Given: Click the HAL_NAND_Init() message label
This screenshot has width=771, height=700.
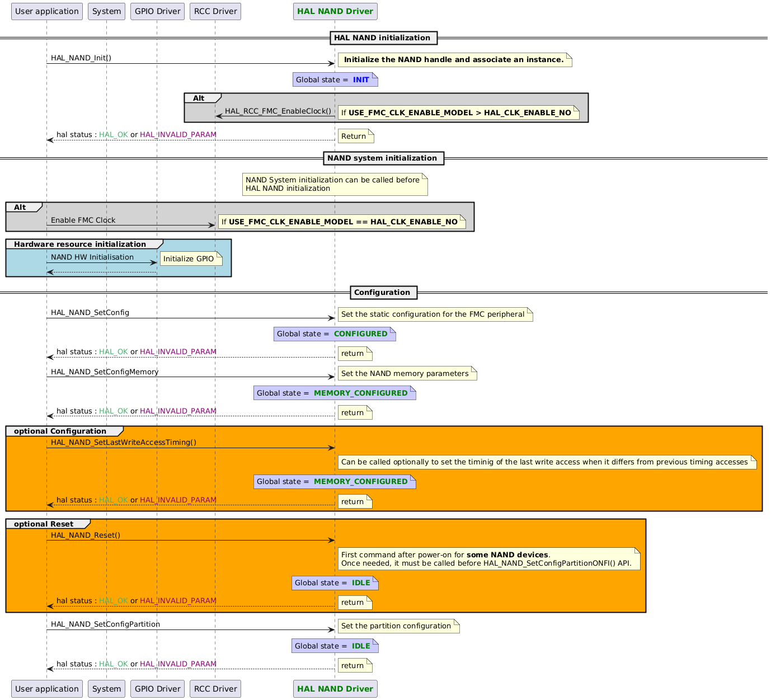Looking at the screenshot, I should coord(81,58).
